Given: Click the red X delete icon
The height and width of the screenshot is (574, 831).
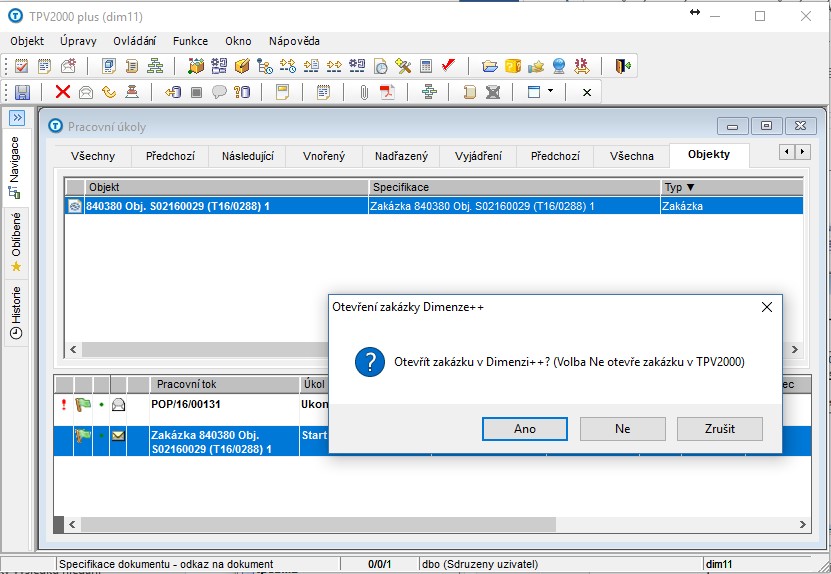Looking at the screenshot, I should click(x=63, y=92).
